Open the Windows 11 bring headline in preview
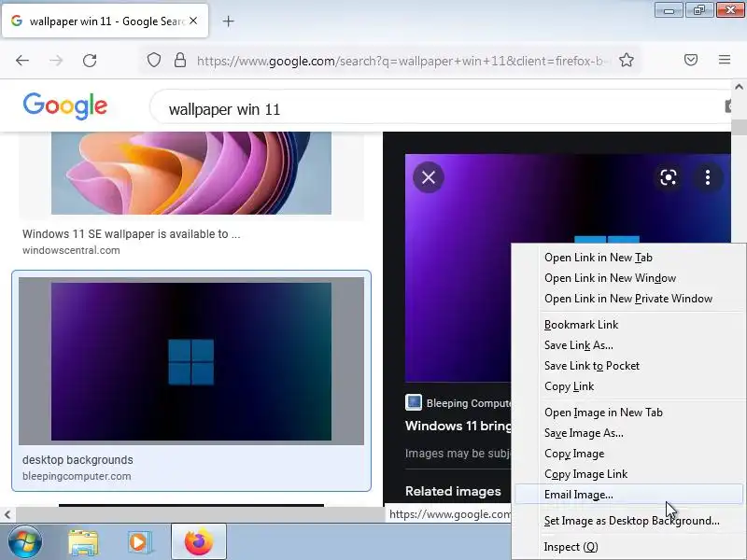The image size is (747, 560). pyautogui.click(x=458, y=426)
